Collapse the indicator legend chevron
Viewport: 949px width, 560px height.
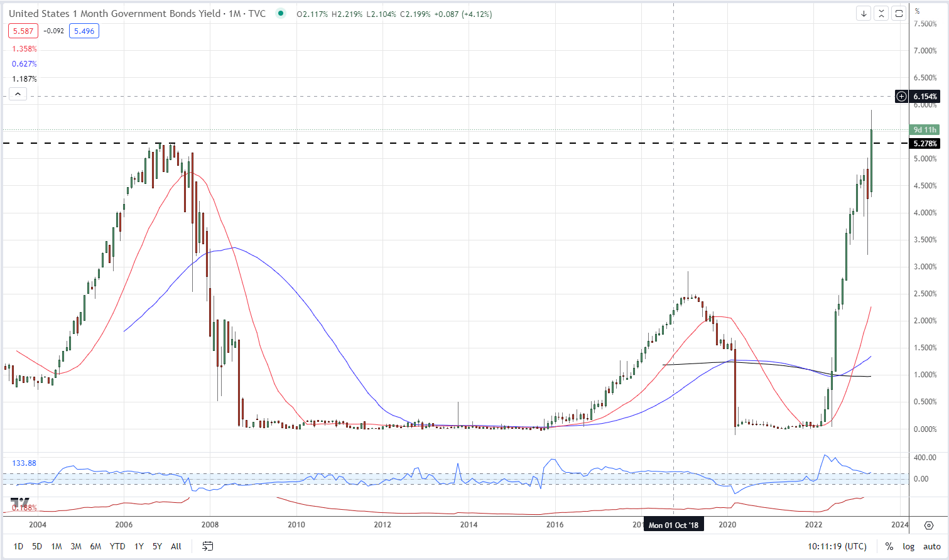[x=18, y=94]
